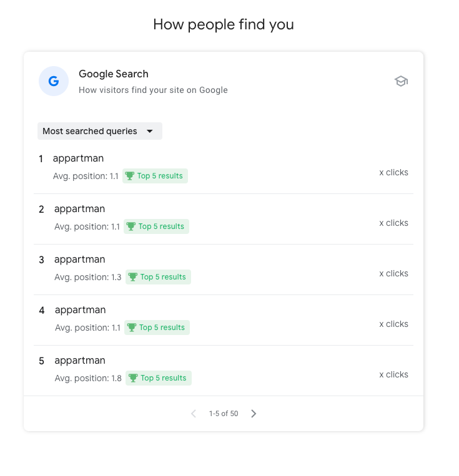This screenshot has height=476, width=459.
Task: Click x clicks for query 5
Action: click(393, 375)
